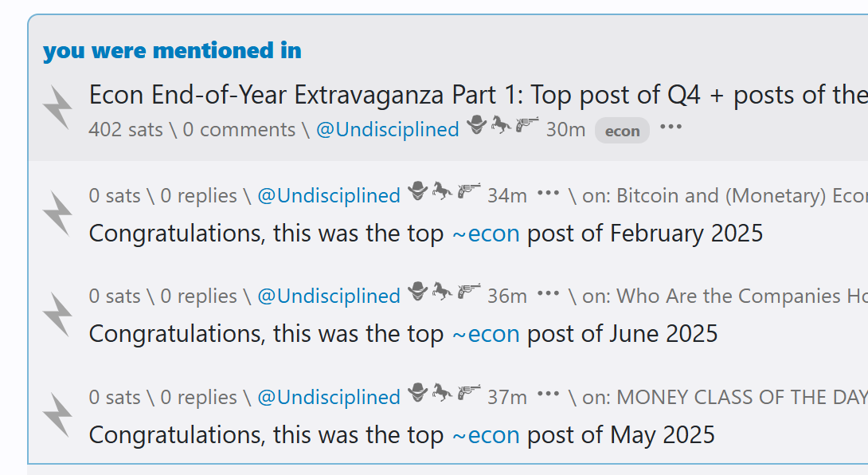The width and height of the screenshot is (868, 475).
Task: Open three-dot menu on the 37m comment
Action: tap(548, 395)
